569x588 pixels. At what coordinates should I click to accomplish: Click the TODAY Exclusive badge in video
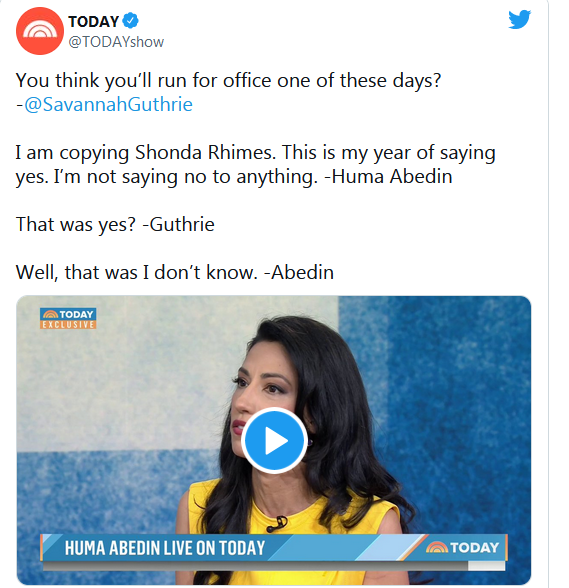click(68, 319)
